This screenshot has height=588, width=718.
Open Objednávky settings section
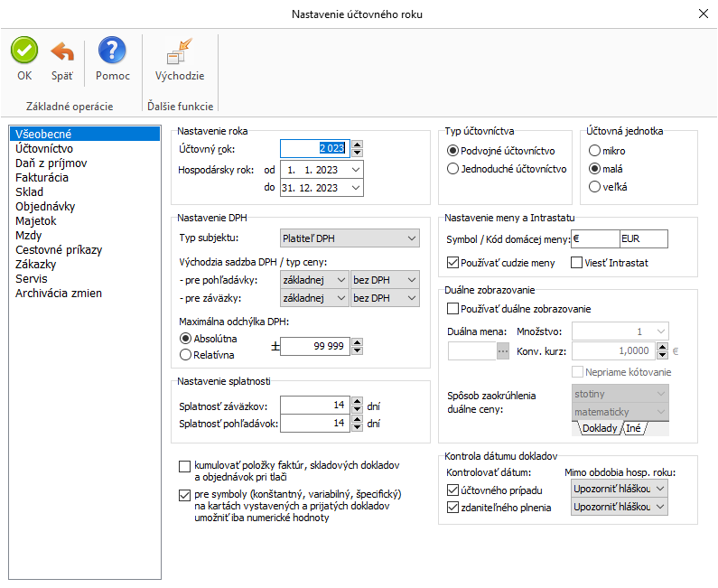85,207
